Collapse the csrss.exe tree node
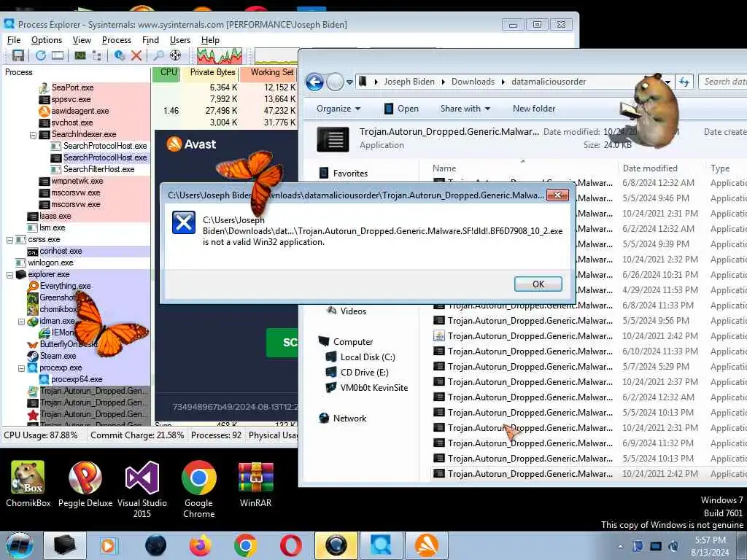Screen dimensions: 747x560 tap(9, 239)
